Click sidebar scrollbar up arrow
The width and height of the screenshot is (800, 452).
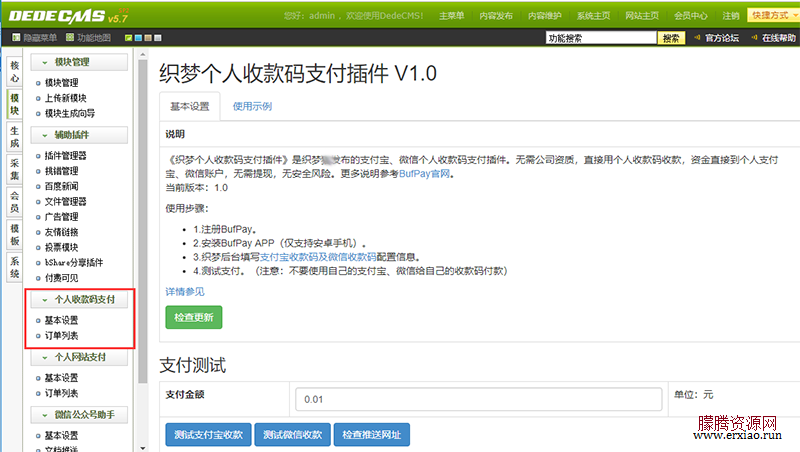(142, 54)
